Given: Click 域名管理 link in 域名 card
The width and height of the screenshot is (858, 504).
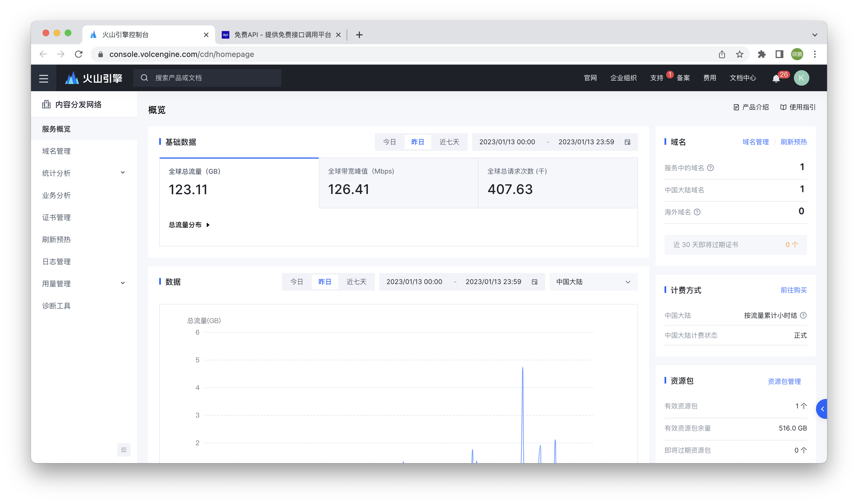Looking at the screenshot, I should [755, 142].
